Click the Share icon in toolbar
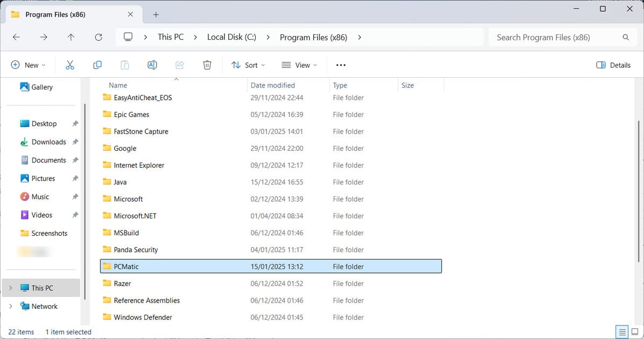 (x=179, y=65)
